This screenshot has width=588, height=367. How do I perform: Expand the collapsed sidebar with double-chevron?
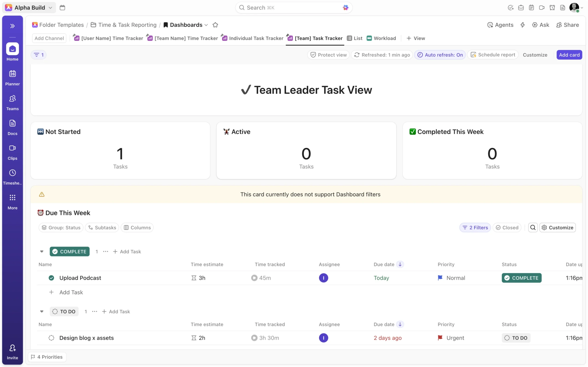[x=12, y=26]
